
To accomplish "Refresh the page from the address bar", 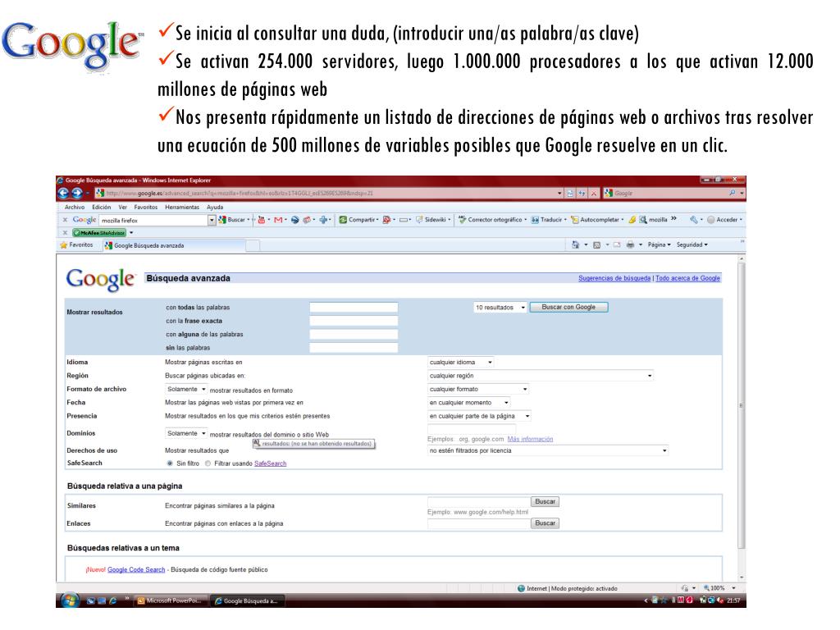I will click(x=582, y=194).
